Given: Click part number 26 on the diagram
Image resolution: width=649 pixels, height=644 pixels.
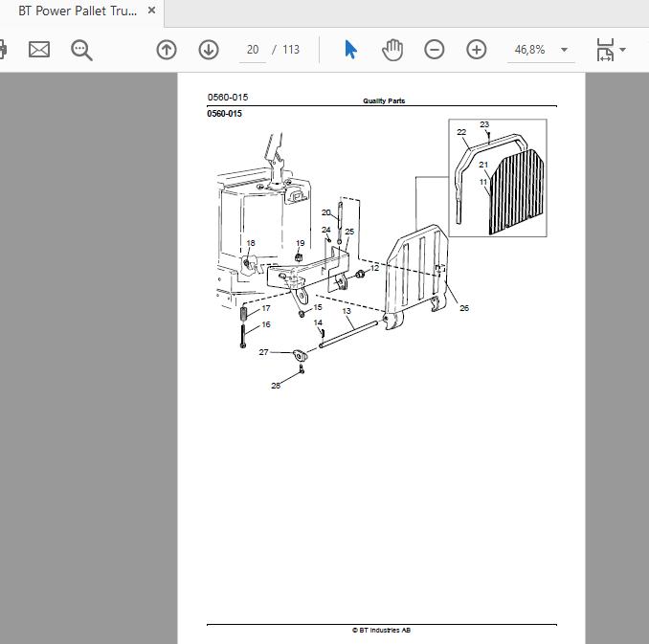Looking at the screenshot, I should (464, 308).
